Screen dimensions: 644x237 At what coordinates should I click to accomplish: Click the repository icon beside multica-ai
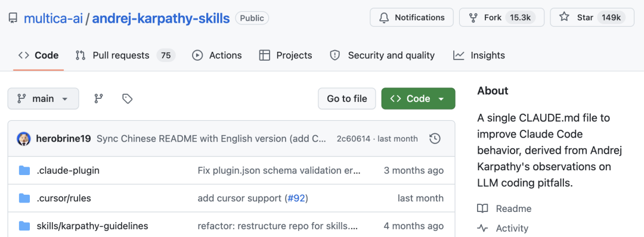pos(13,18)
